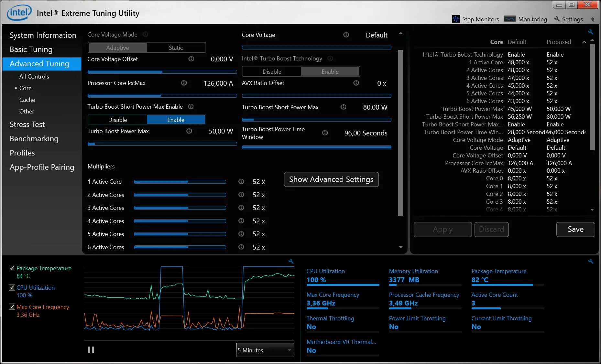The width and height of the screenshot is (601, 364).
Task: Show info for Intel Turbo Boost Technology
Action: click(x=330, y=59)
